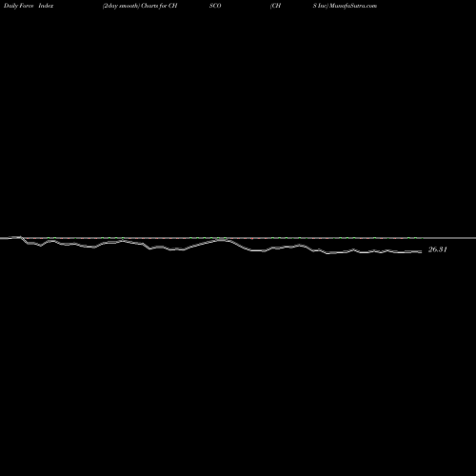Image resolution: width=476 pixels, height=476 pixels.
Task: Click the 'SCO' title text
Action: [x=215, y=6]
